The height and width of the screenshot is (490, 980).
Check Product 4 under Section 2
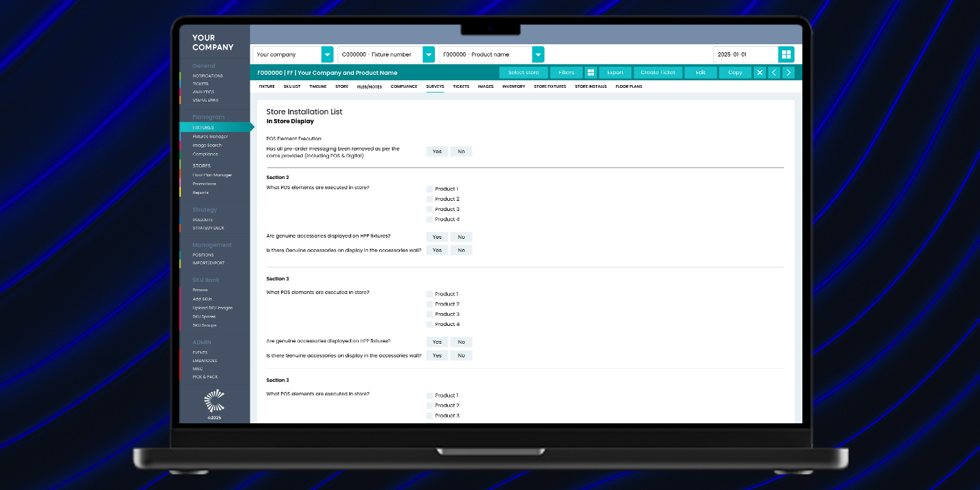point(429,219)
